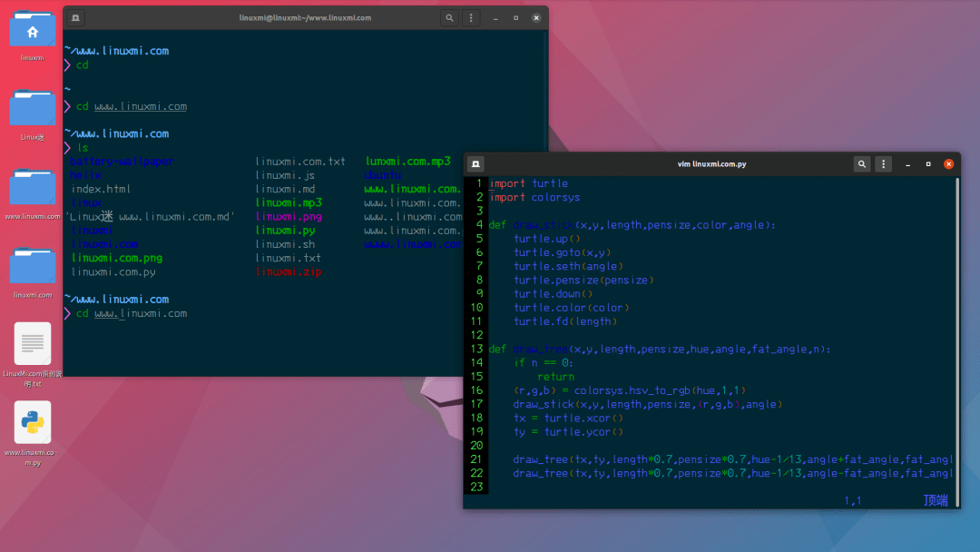This screenshot has height=552, width=980.
Task: Click 'import colorsys' on vim line 2
Action: click(x=535, y=197)
